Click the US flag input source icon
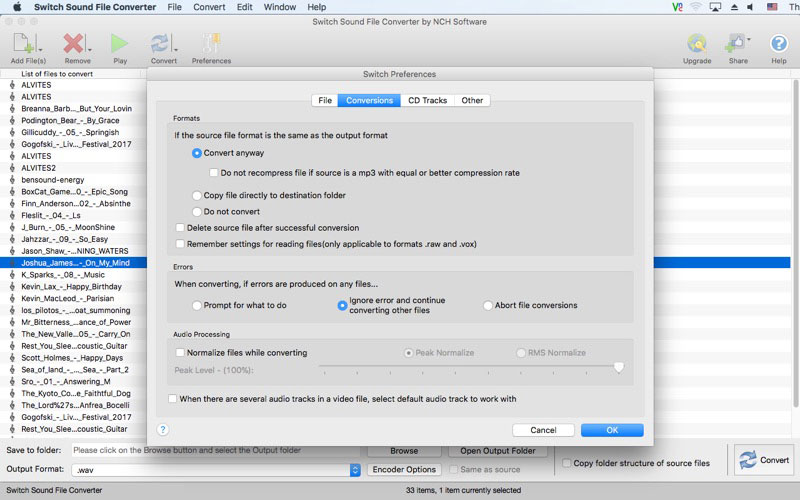This screenshot has height=500, width=800. coord(772,7)
